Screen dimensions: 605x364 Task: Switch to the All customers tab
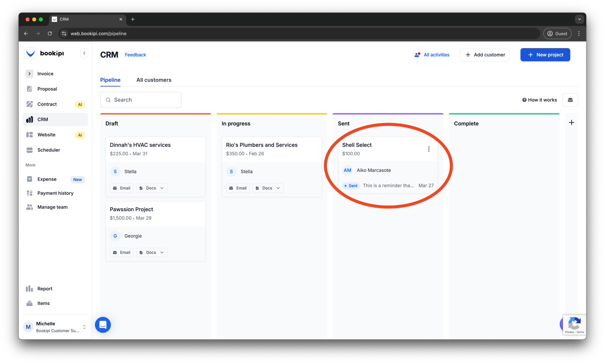click(154, 80)
